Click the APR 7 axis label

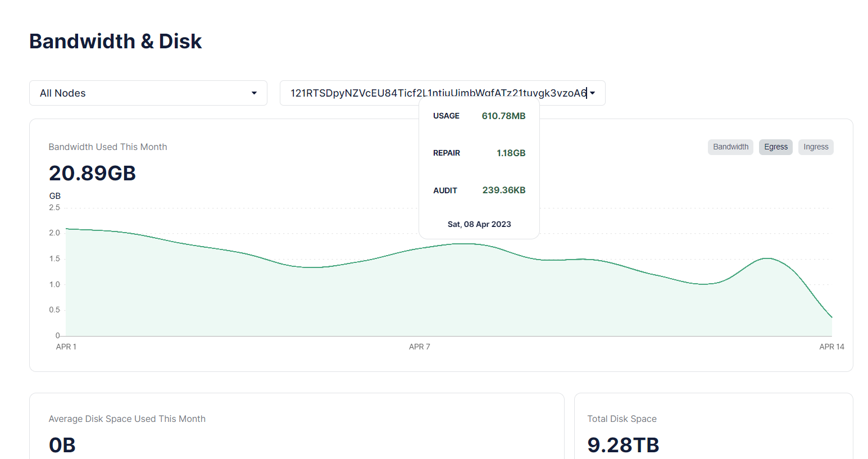(x=419, y=347)
